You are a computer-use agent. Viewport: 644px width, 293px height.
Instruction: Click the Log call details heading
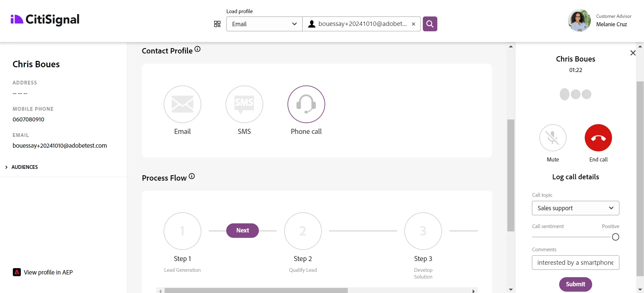pos(576,177)
